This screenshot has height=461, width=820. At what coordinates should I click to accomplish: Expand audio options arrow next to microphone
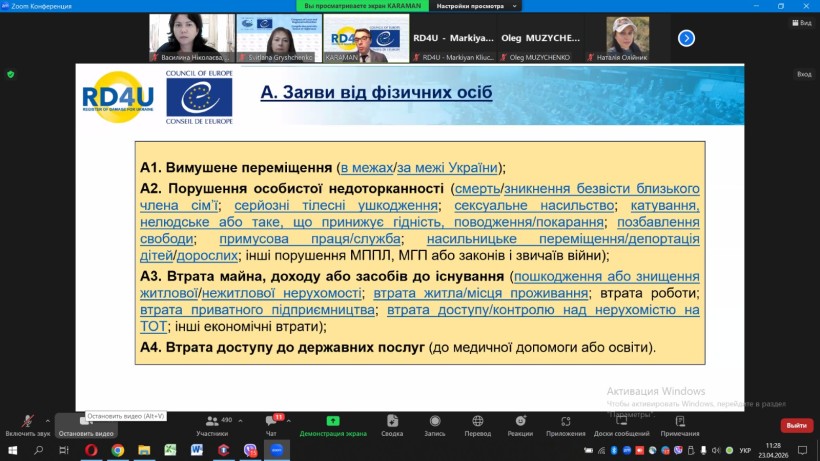48,421
